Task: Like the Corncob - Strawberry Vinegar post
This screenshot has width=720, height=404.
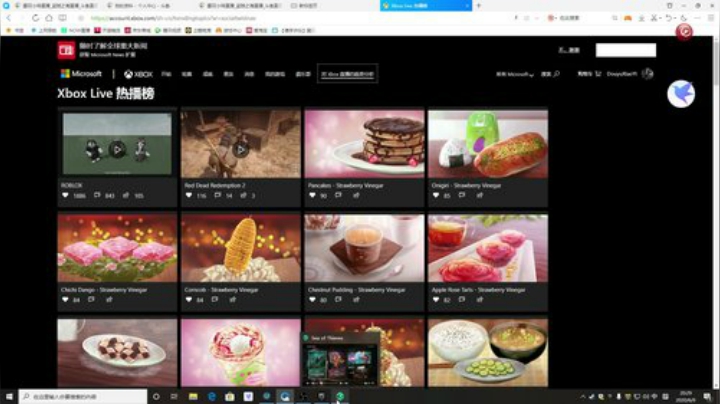Action: tap(189, 300)
